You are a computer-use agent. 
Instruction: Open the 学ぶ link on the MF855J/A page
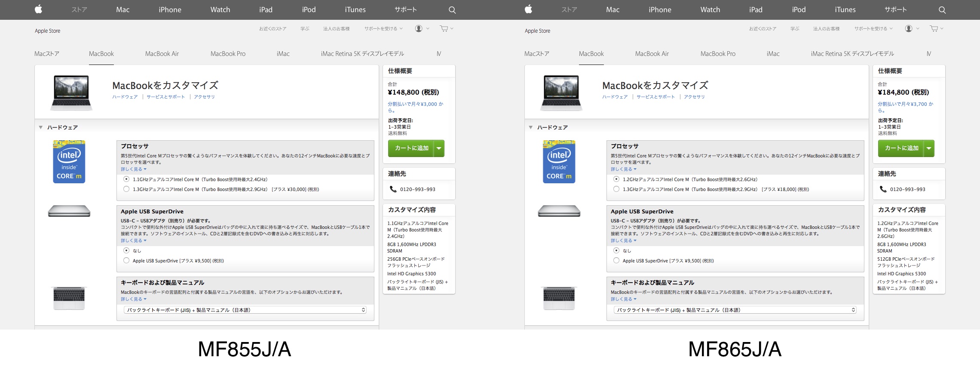coord(305,29)
